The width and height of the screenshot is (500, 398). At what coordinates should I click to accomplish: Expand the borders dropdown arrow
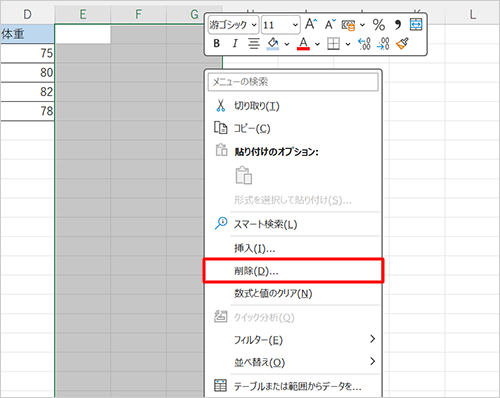(348, 44)
